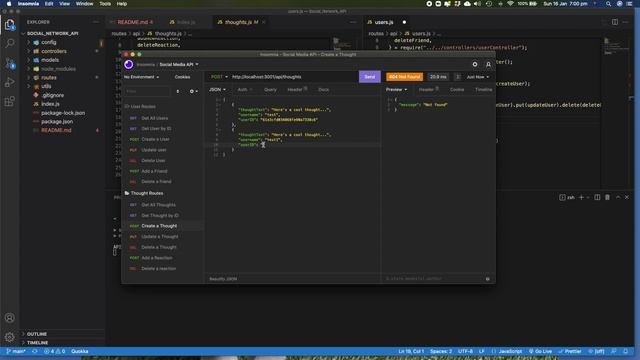Open Docs tab in Insomnia request
The height and width of the screenshot is (360, 640).
[323, 89]
